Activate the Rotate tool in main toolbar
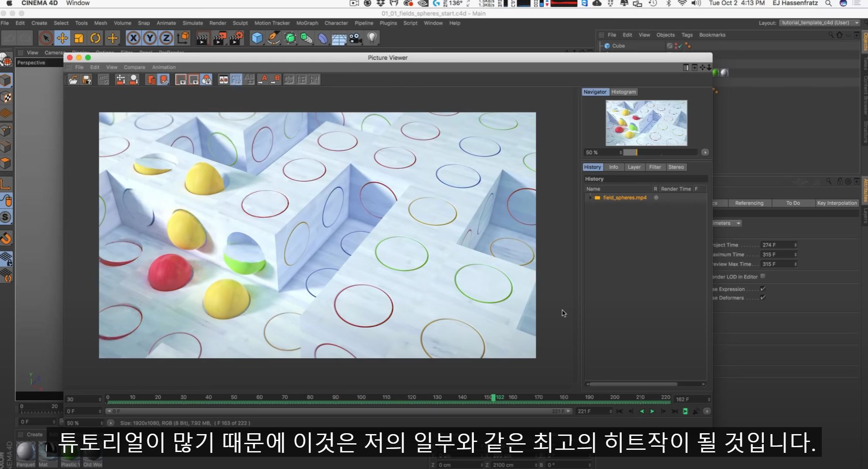Screen dimensions: 868x469 click(95, 38)
